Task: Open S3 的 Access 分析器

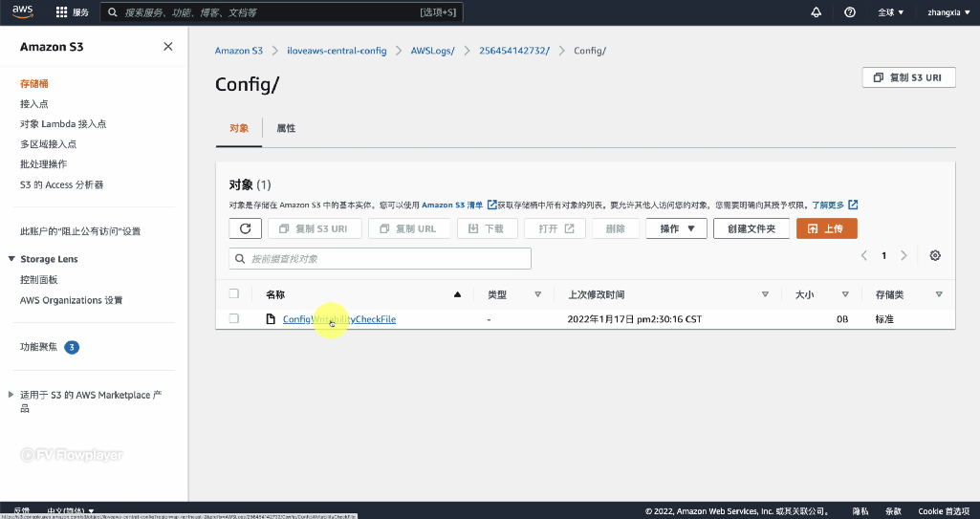Action: [x=62, y=184]
